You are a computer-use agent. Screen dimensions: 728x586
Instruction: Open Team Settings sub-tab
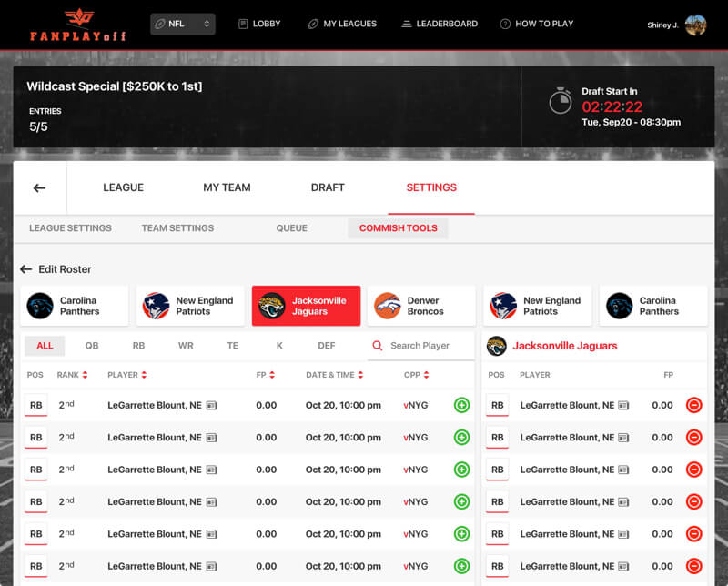point(177,228)
